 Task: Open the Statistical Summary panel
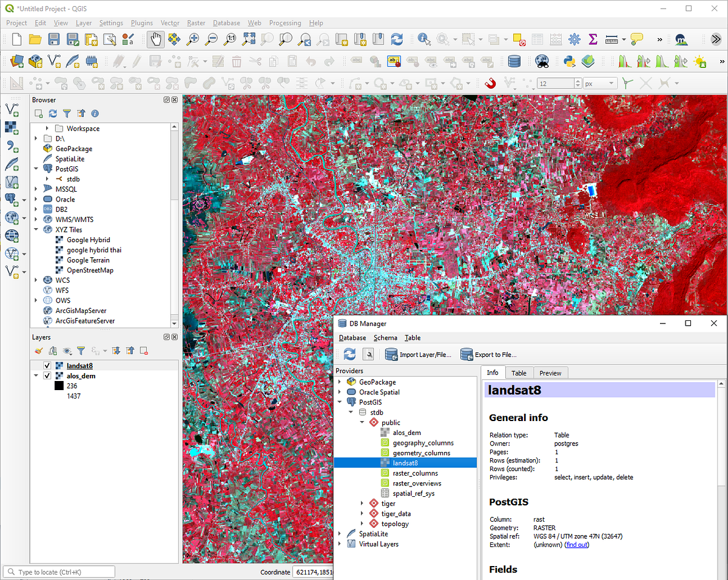(593, 39)
